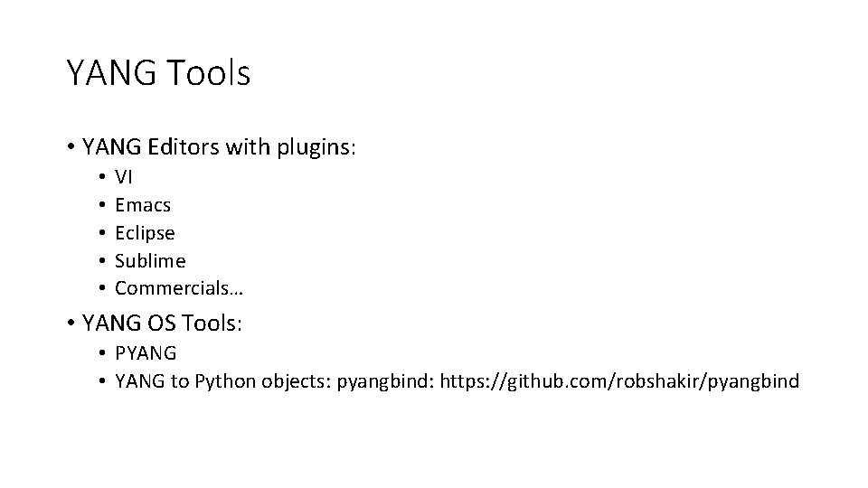The height and width of the screenshot is (488, 868).
Task: Click the bullet before "YANG OS Tools"
Action: (70, 324)
